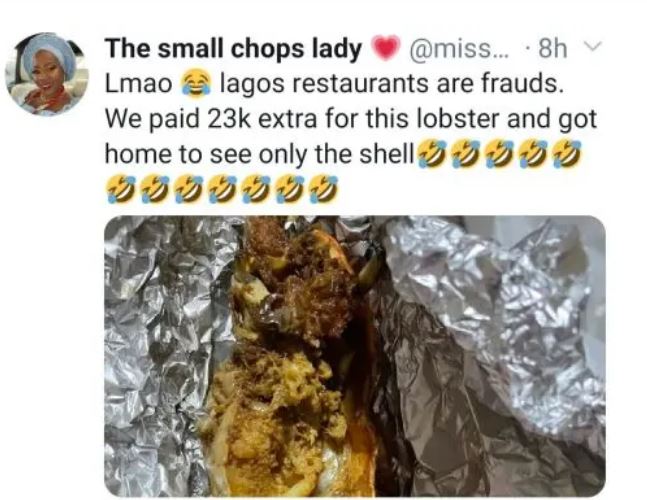Open the @miss... user handle

[x=459, y=49]
